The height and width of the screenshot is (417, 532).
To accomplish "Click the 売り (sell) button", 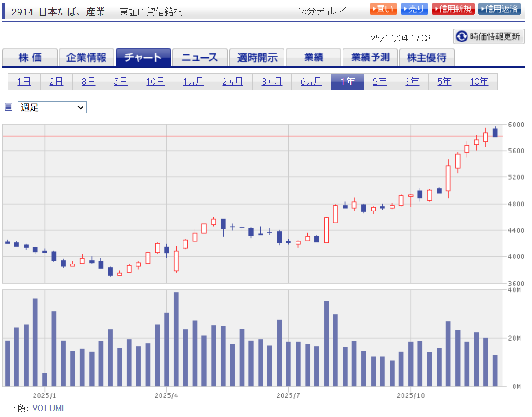I will (414, 9).
